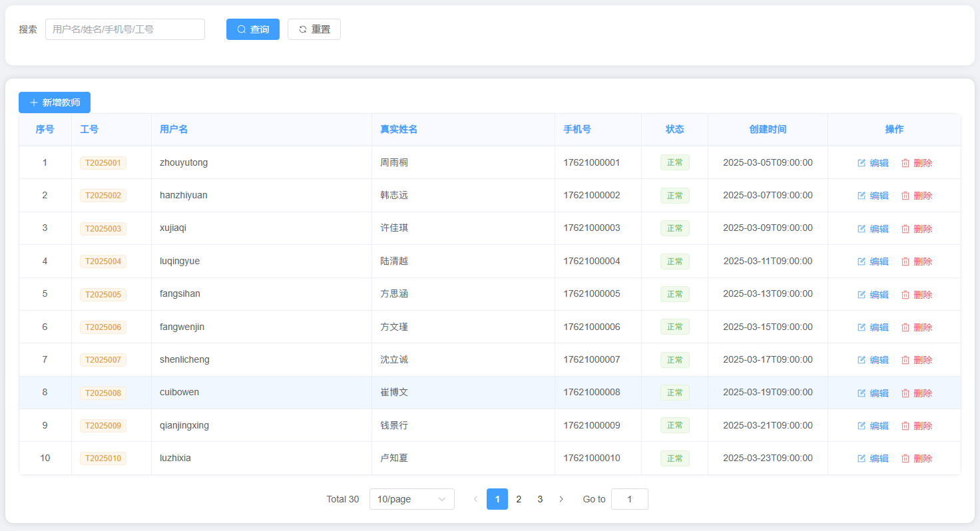Image resolution: width=980 pixels, height=531 pixels.
Task: Click the edit pencil icon for fangwenjin
Action: pos(861,327)
